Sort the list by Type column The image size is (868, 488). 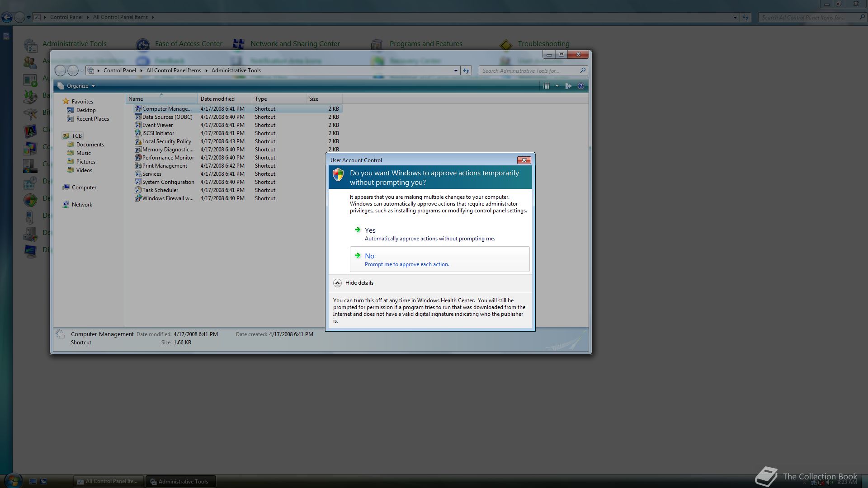[x=279, y=99]
